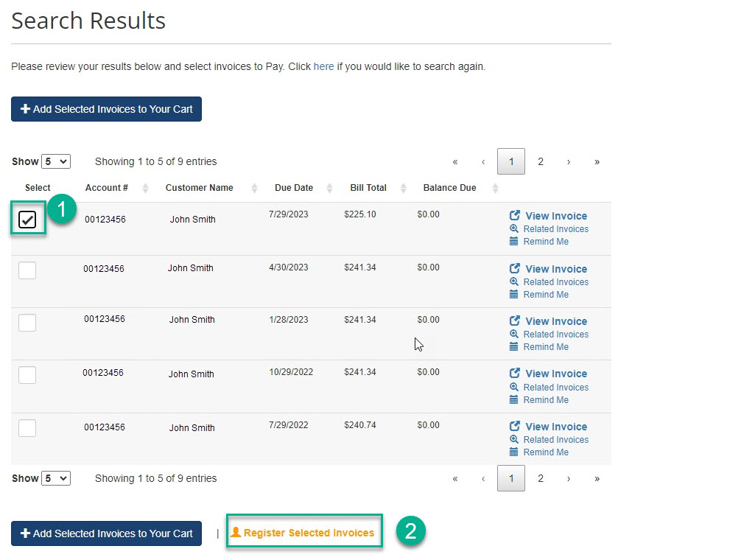Click the next page chevron in the pagination
Viewport: 741px width, 560px height.
569,161
